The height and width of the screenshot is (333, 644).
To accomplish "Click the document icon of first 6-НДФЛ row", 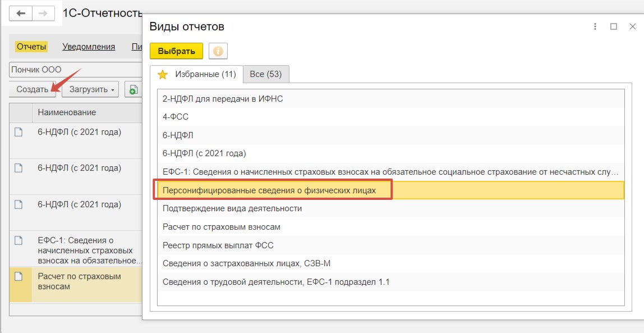I will (19, 133).
